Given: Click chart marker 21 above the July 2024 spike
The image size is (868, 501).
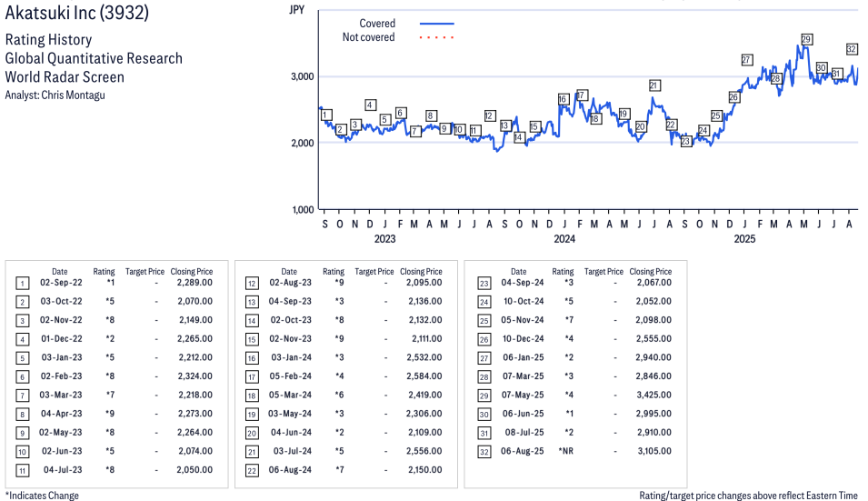Looking at the screenshot, I should pos(654,85).
